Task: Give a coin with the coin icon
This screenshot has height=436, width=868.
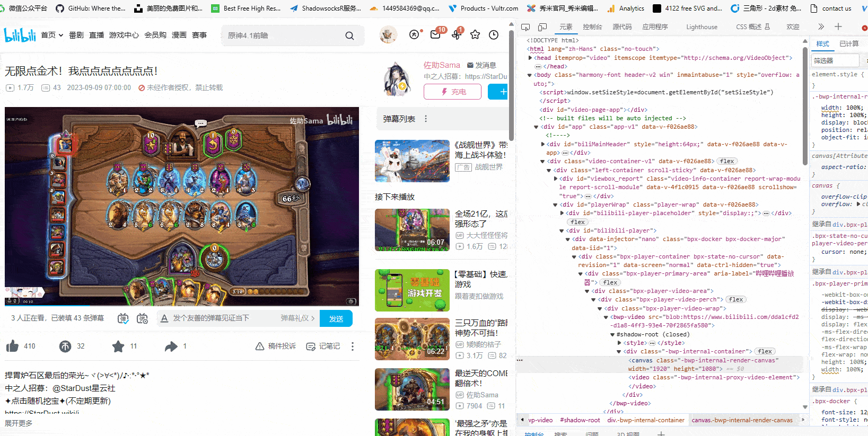Action: [x=65, y=346]
